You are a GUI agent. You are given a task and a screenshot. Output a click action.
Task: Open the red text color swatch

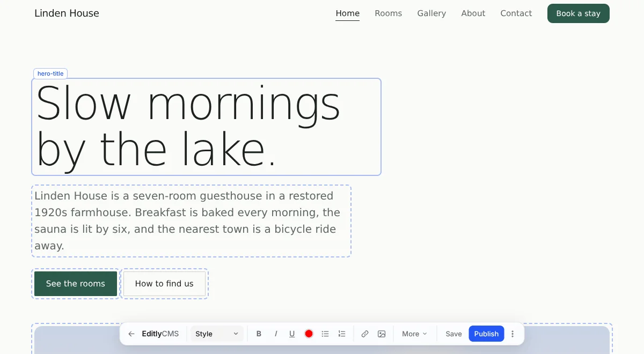point(309,334)
